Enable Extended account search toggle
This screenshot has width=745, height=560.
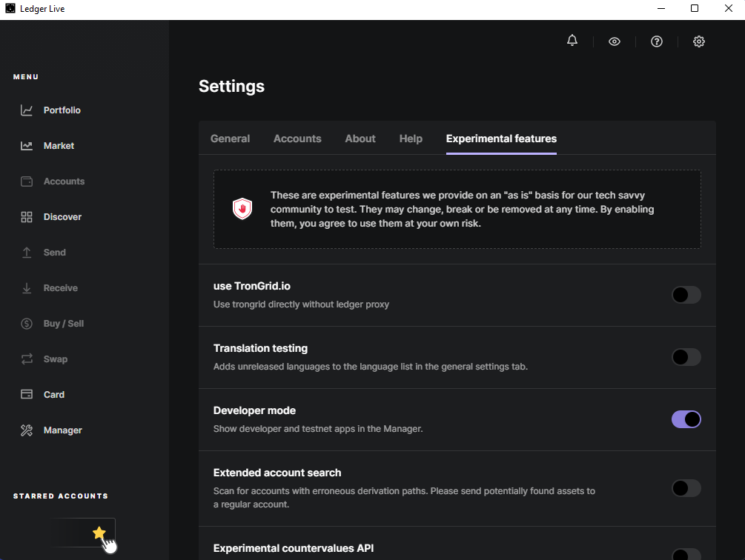[686, 487]
